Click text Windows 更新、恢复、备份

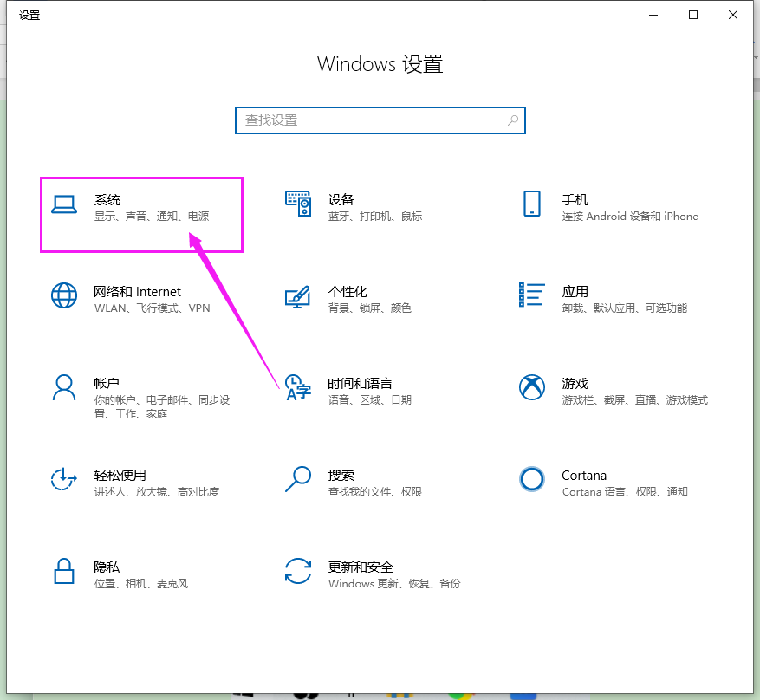394,584
